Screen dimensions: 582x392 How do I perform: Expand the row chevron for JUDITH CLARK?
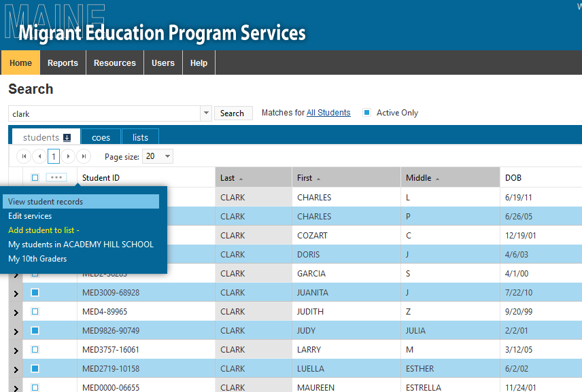[16, 312]
